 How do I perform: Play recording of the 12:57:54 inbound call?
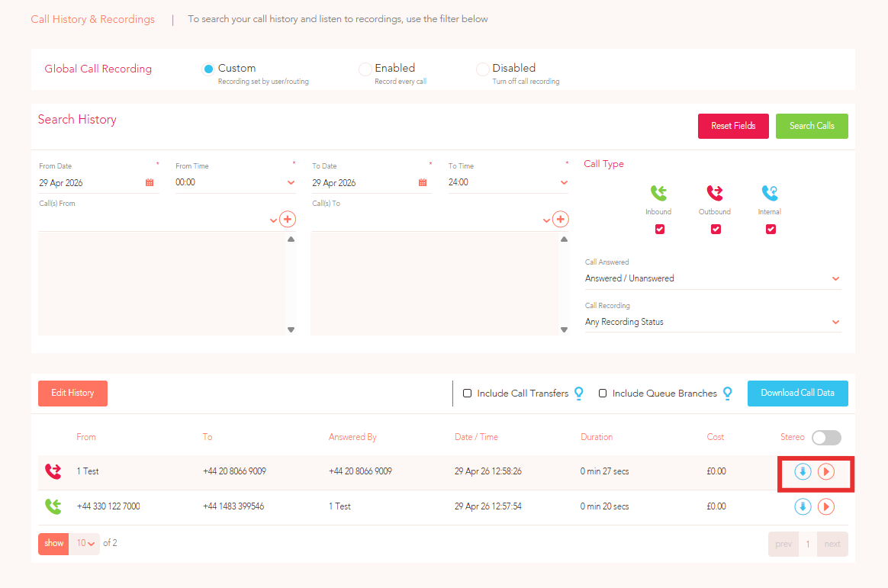click(826, 506)
